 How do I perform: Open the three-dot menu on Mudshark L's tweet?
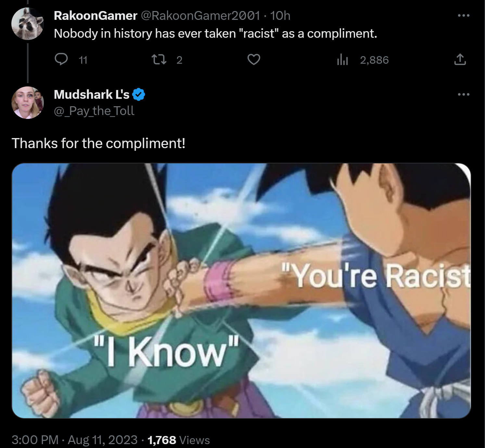(x=464, y=94)
